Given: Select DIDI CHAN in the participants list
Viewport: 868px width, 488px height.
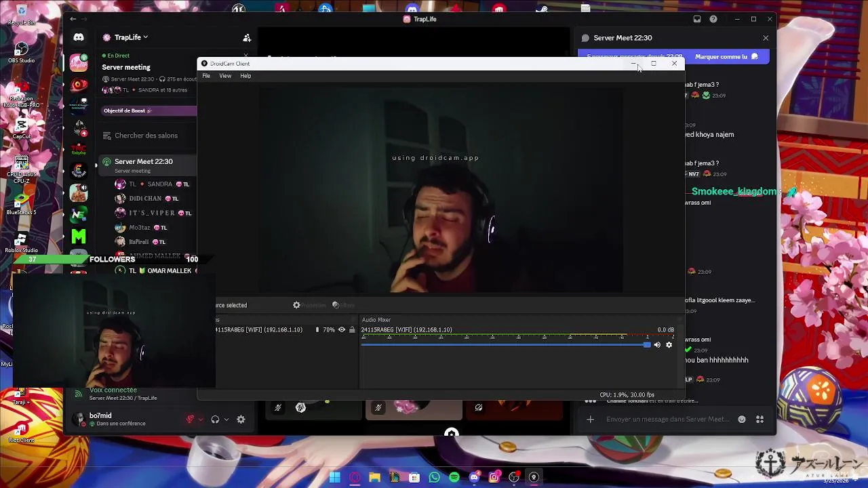Looking at the screenshot, I should [x=146, y=199].
